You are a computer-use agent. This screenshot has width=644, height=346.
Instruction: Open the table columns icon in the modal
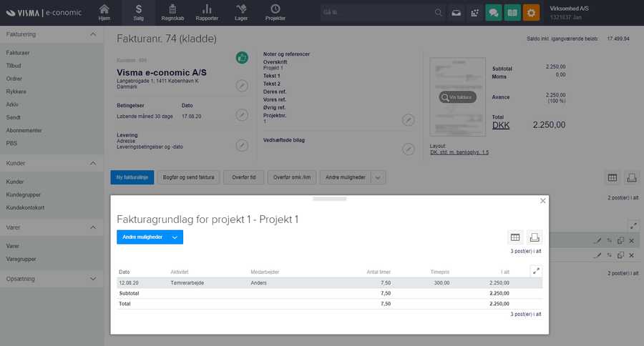[x=515, y=237]
